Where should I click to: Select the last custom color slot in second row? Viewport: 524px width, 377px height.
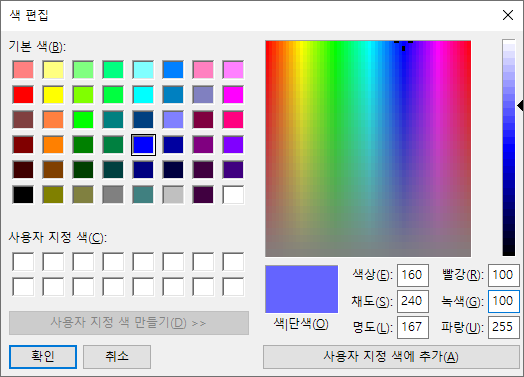233,287
